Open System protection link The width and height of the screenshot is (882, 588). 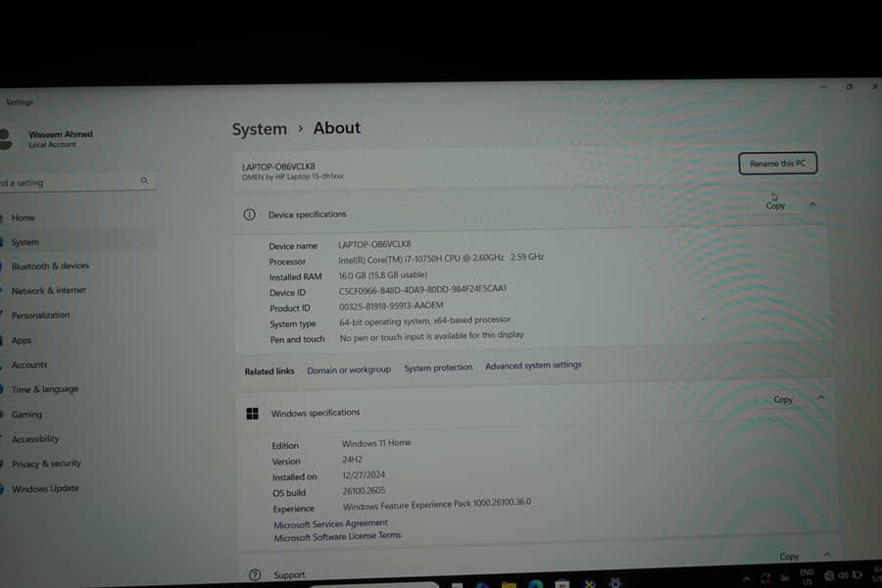tap(438, 367)
